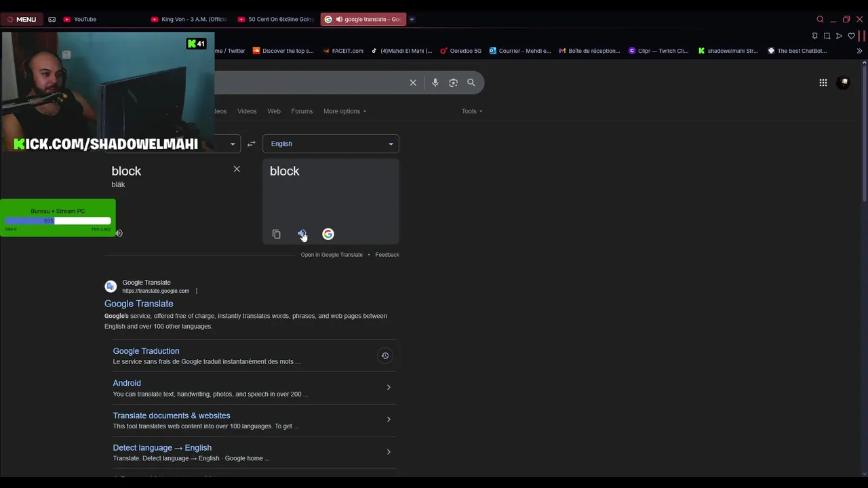868x488 pixels.
Task: Click Open in Google Translate
Action: click(332, 255)
